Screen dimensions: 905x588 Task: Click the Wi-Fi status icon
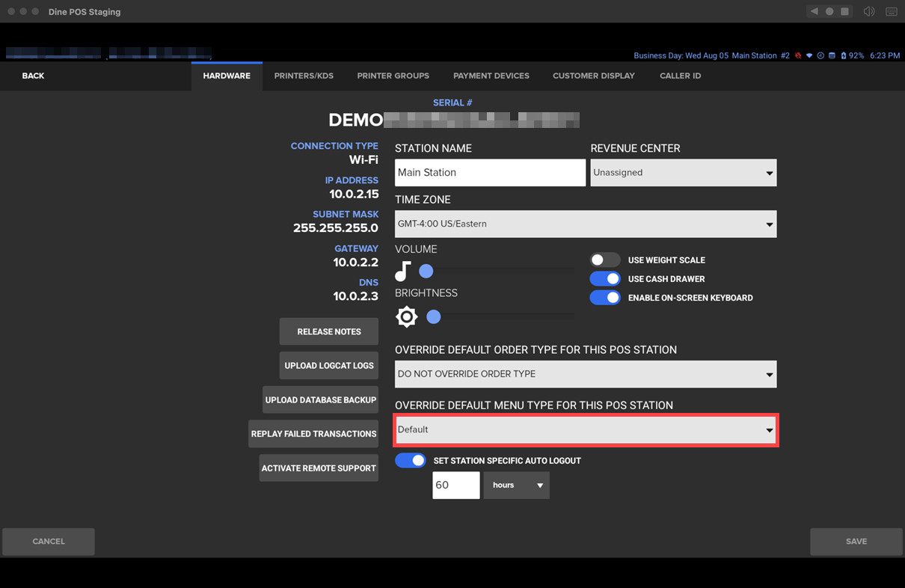tap(809, 55)
